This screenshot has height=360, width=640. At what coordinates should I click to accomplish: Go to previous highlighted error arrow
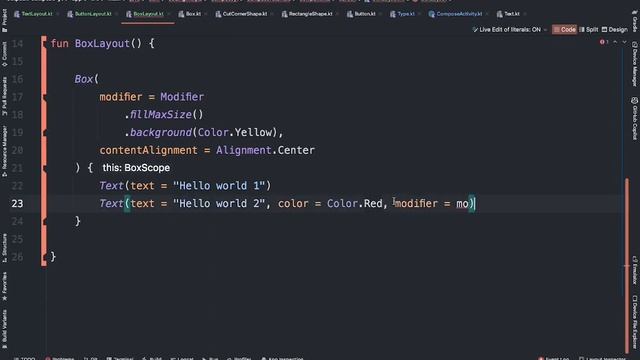615,42
